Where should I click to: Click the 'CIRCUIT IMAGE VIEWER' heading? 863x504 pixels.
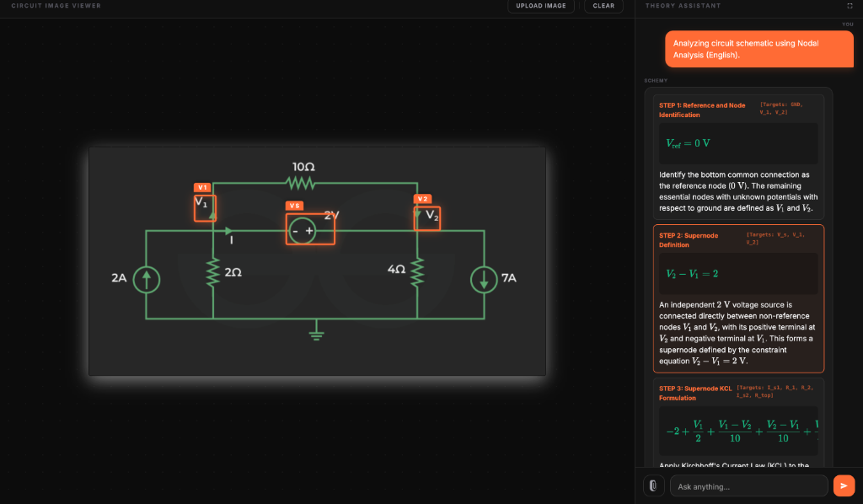(x=56, y=6)
